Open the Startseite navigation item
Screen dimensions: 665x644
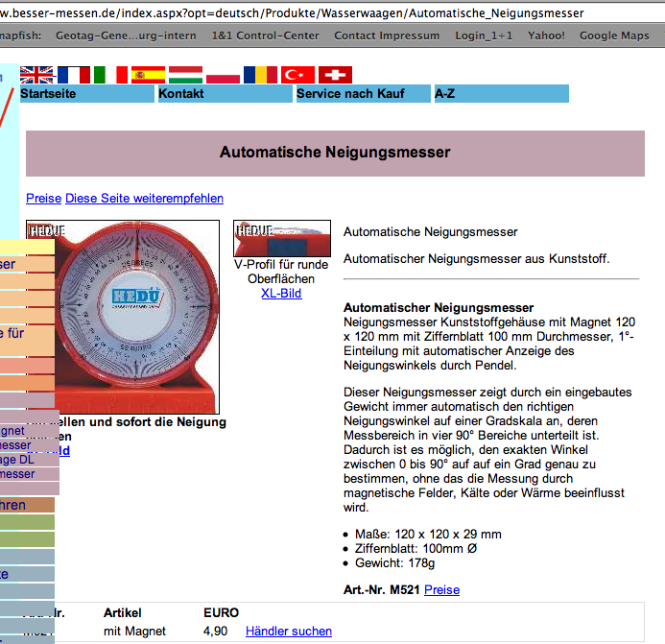[86, 94]
